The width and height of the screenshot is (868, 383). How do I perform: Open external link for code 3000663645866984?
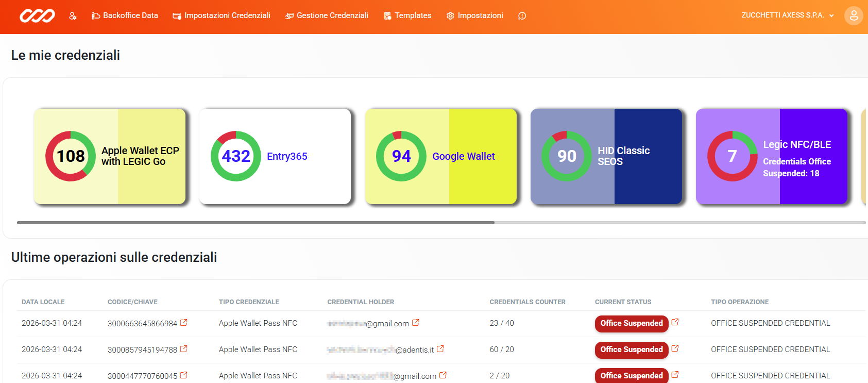pos(184,323)
